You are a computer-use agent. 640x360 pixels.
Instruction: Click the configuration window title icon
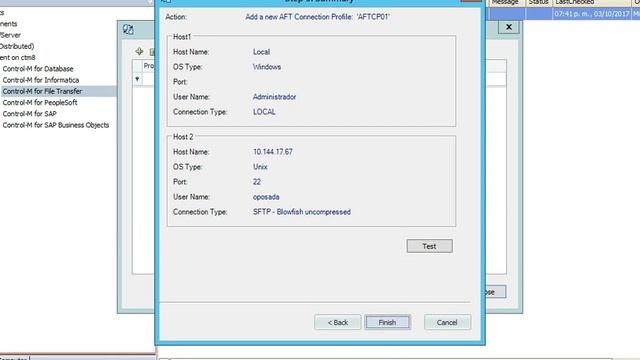[x=128, y=29]
